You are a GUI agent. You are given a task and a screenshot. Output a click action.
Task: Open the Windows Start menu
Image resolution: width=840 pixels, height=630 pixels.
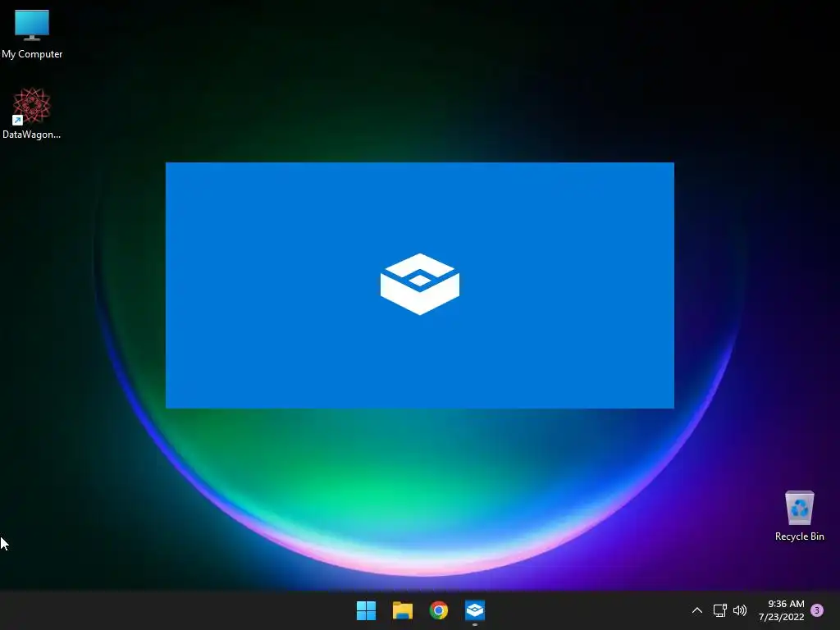[367, 610]
